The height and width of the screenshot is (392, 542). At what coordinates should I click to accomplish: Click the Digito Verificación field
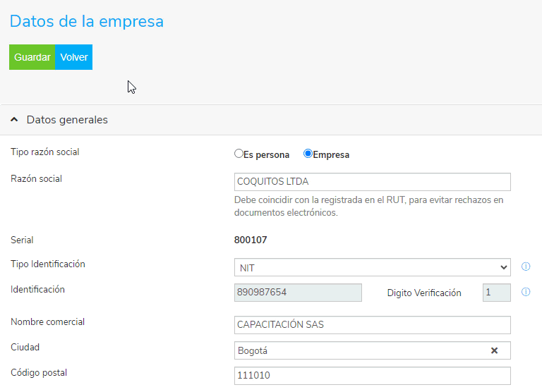pyautogui.click(x=496, y=293)
